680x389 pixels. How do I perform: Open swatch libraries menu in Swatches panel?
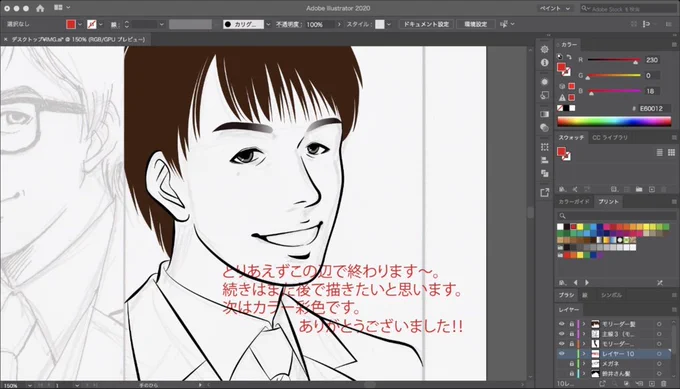(562, 189)
